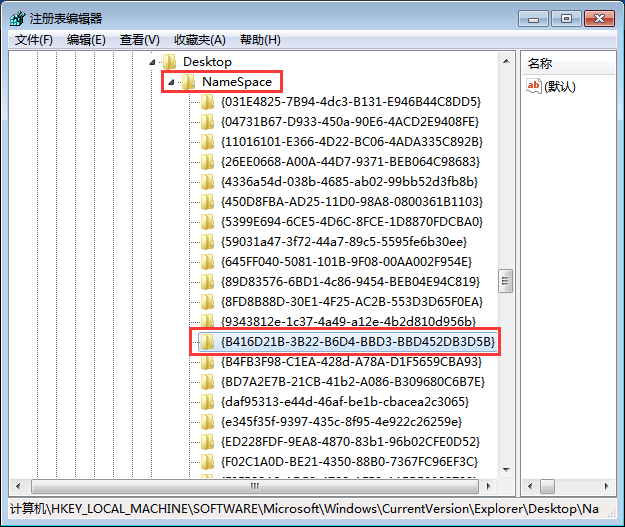Click folder icon of {59031a47-3f72-44a7-89c5-5595fe6b30ee}
Image resolution: width=625 pixels, height=527 pixels.
(x=207, y=242)
